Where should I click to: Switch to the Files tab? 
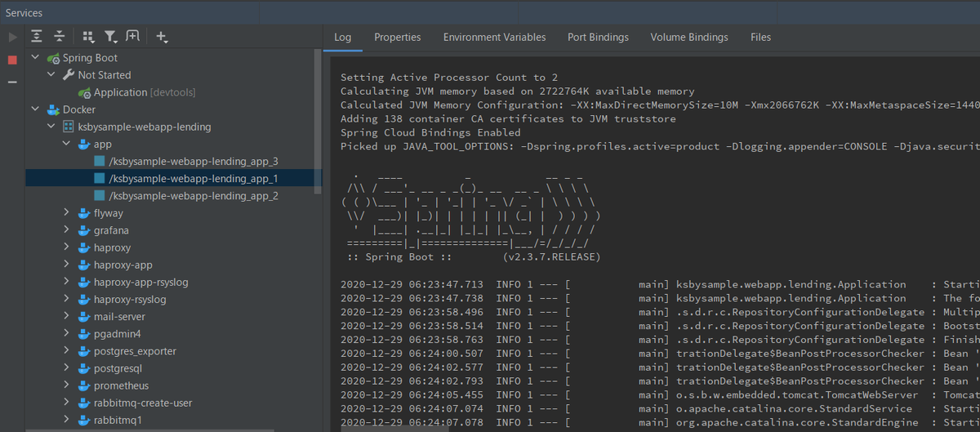(x=760, y=37)
